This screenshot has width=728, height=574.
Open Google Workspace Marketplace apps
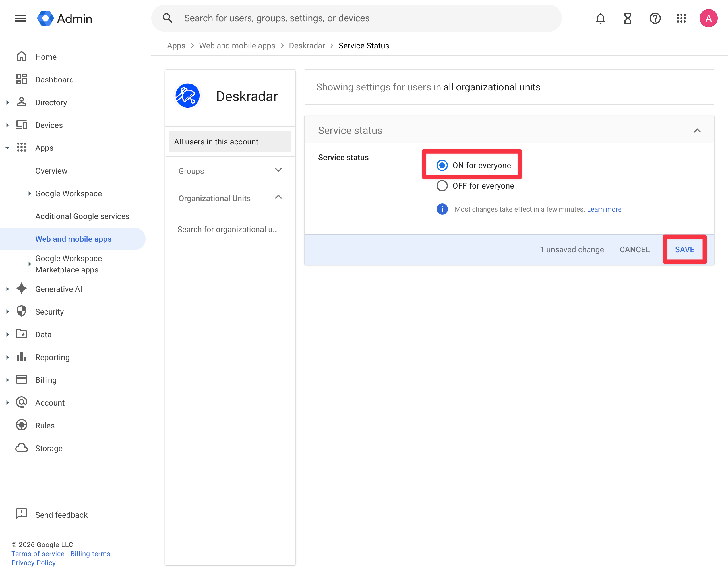[x=69, y=264]
